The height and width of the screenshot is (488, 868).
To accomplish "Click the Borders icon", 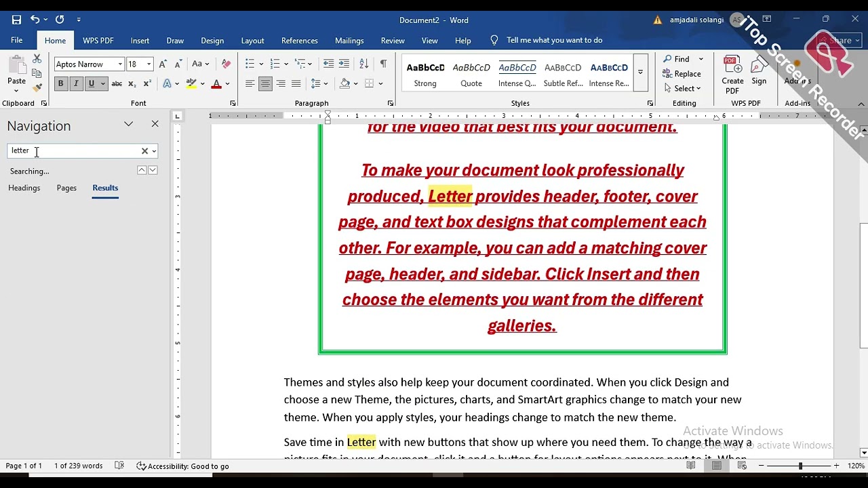I will coord(369,84).
